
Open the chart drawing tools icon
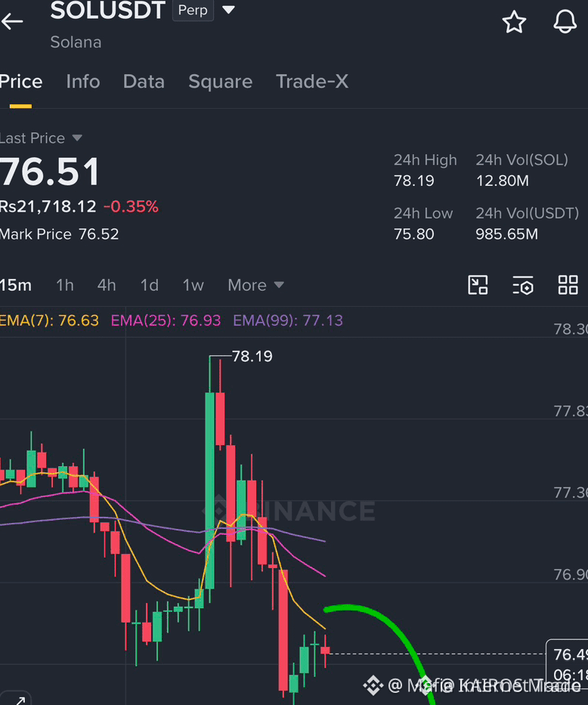478,285
